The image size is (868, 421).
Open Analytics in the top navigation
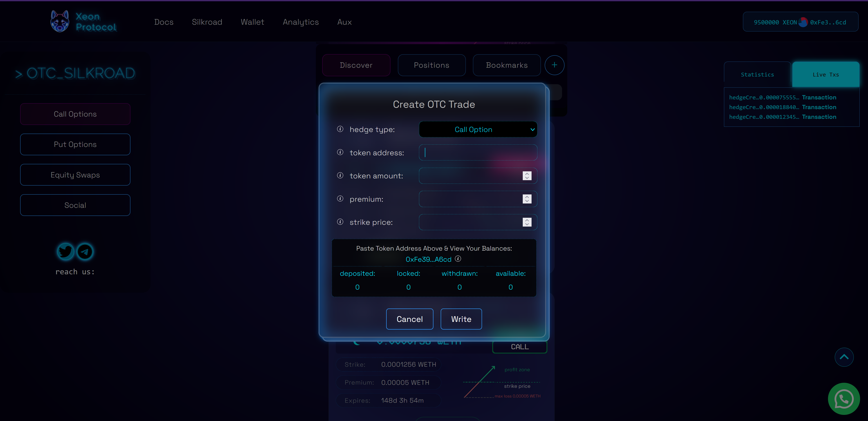pos(300,22)
